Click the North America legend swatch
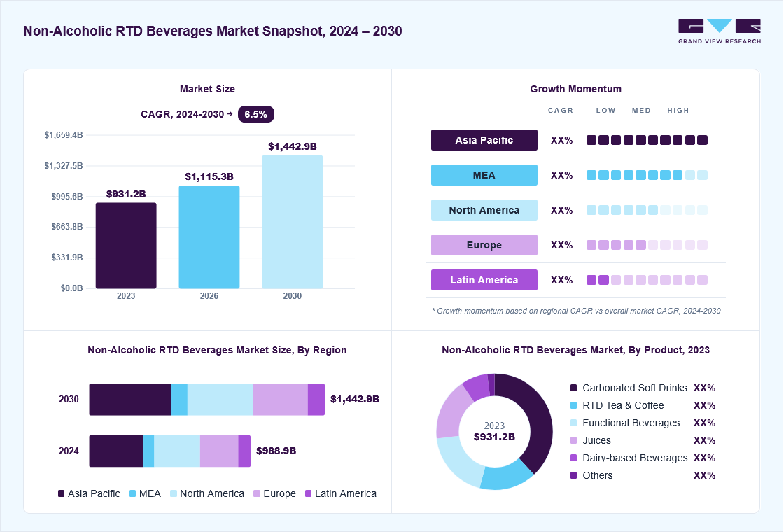Screen dimensions: 784x532 pyautogui.click(x=174, y=493)
